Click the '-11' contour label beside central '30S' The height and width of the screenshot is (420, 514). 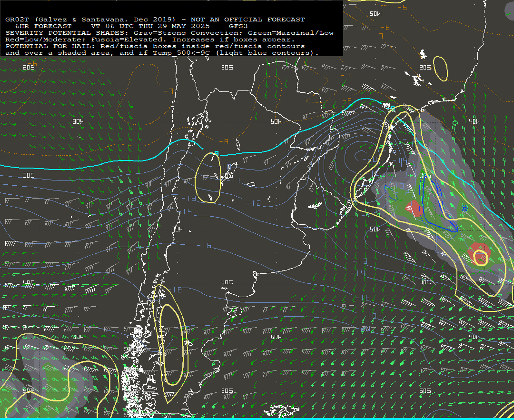(233, 180)
